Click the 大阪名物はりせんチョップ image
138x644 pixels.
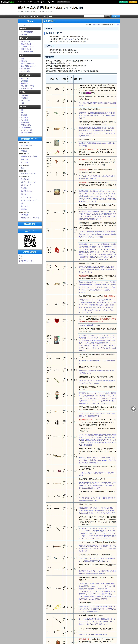(x=57, y=162)
